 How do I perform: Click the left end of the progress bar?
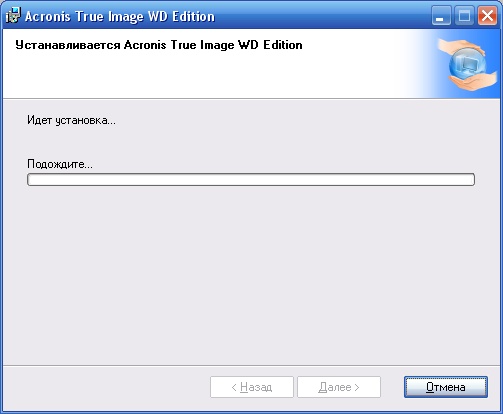[32, 179]
